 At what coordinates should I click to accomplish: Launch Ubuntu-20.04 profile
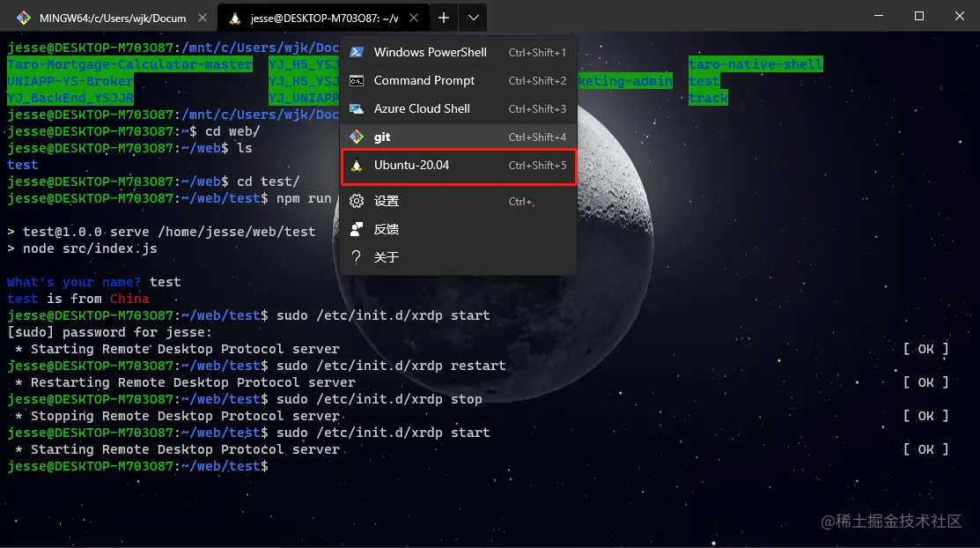(458, 166)
